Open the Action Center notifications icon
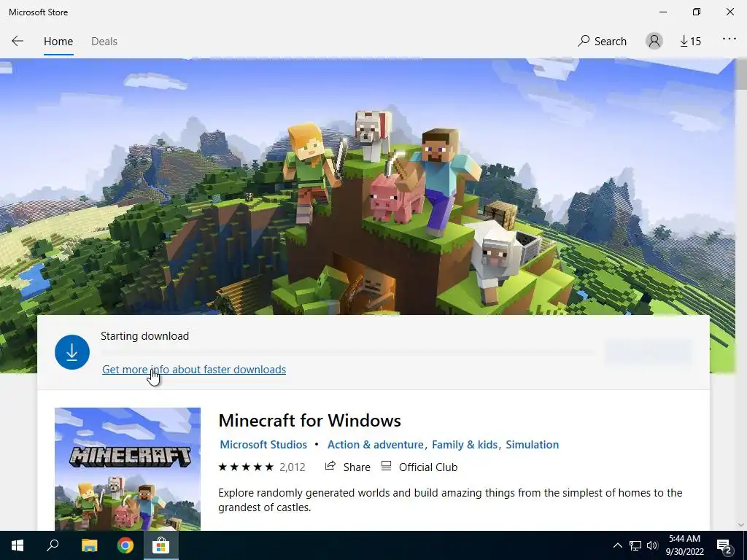The height and width of the screenshot is (560, 747). 724,545
